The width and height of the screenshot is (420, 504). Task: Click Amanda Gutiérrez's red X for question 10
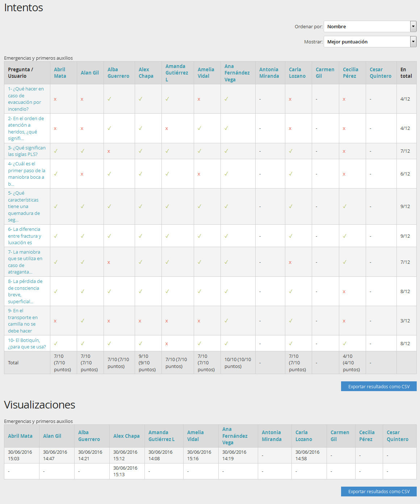click(167, 344)
